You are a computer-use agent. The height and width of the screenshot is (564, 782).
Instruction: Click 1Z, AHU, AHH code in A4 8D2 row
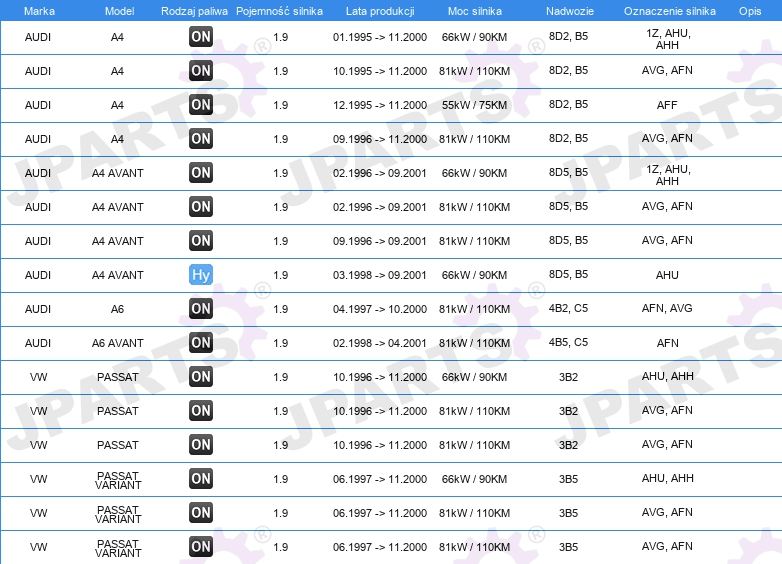[x=668, y=39]
